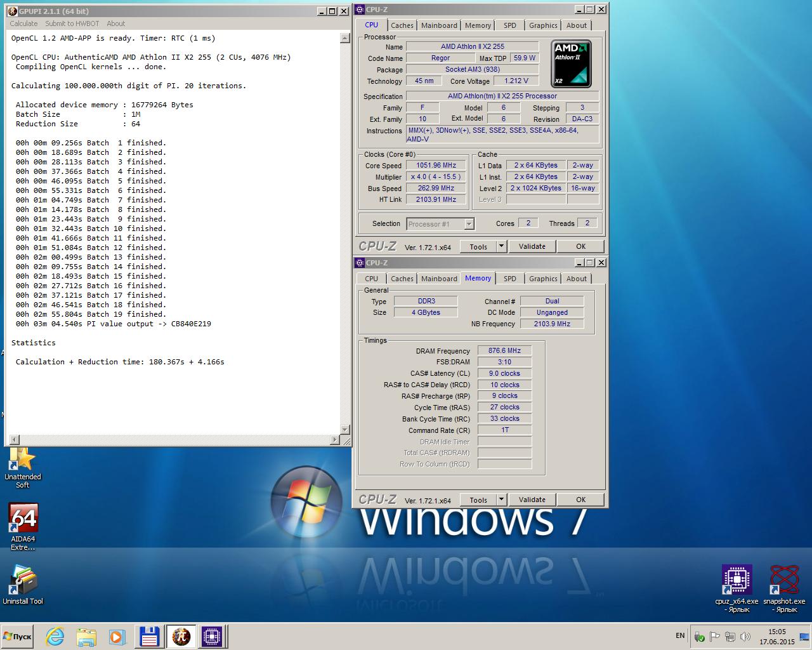Viewport: 812px width, 650px height.
Task: Click GPUPI vertical scrollbar down arrow
Action: point(345,430)
